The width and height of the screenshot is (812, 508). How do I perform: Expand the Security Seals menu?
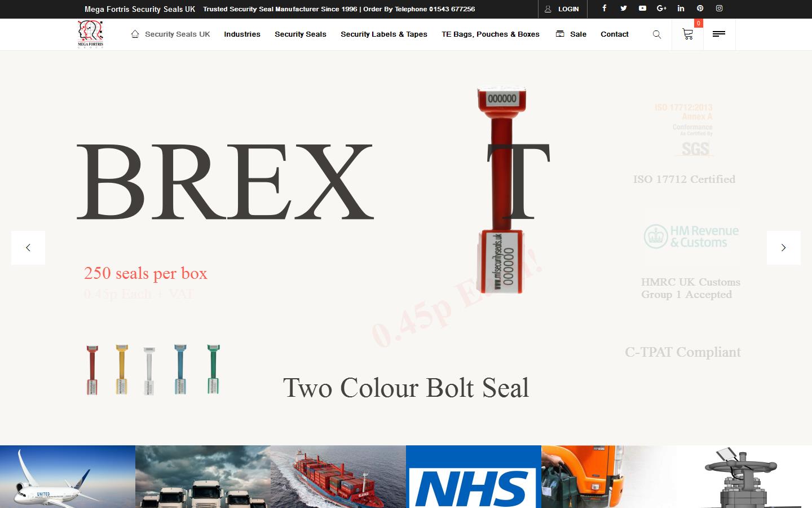tap(300, 34)
